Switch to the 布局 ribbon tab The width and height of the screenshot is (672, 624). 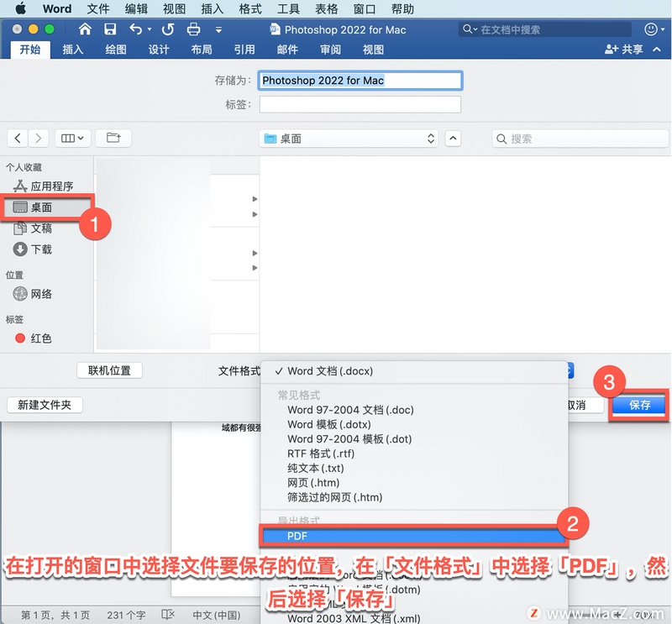(202, 50)
